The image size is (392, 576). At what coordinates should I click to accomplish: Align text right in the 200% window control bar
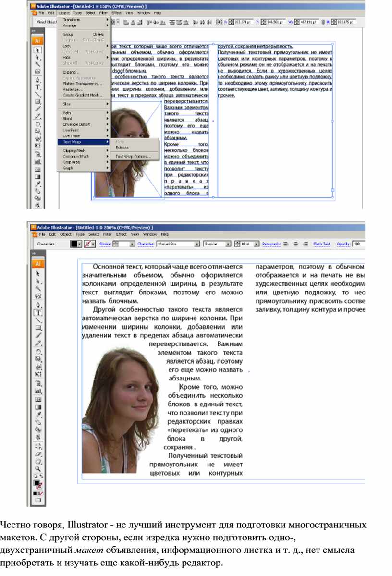click(x=306, y=244)
